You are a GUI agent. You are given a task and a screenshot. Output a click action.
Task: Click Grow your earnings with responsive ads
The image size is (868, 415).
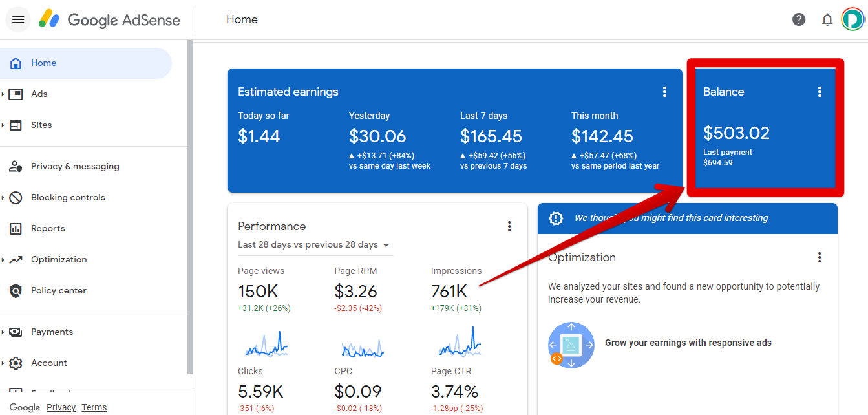[x=688, y=343]
